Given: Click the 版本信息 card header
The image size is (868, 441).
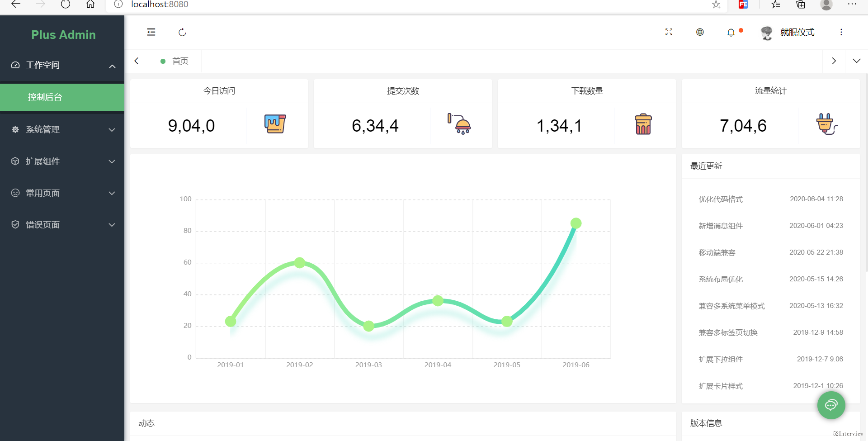Looking at the screenshot, I should [x=771, y=423].
